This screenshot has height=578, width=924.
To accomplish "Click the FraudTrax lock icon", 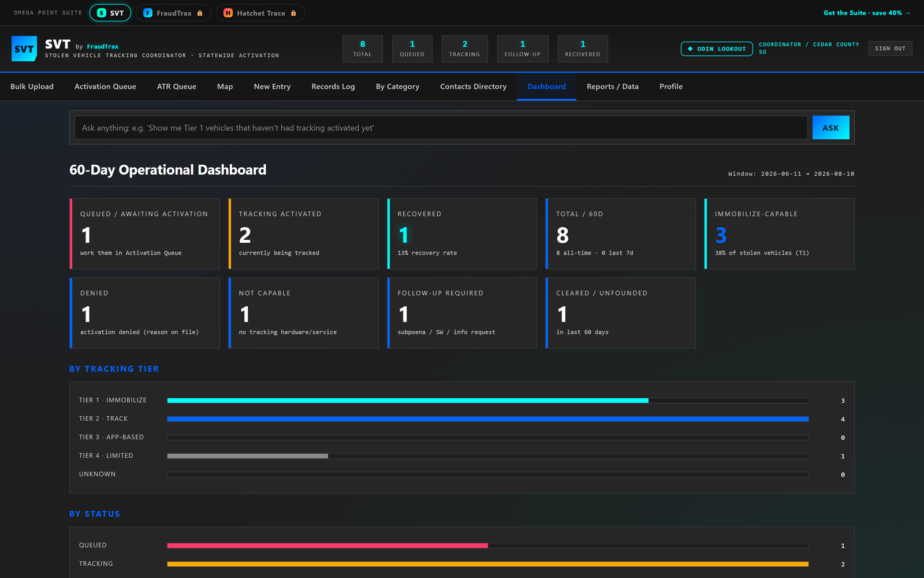I will [200, 13].
